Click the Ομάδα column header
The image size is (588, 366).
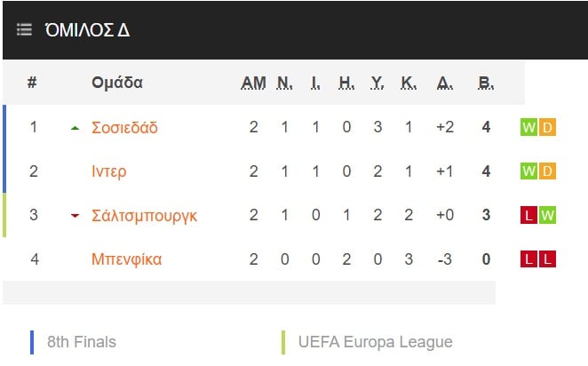coord(117,83)
